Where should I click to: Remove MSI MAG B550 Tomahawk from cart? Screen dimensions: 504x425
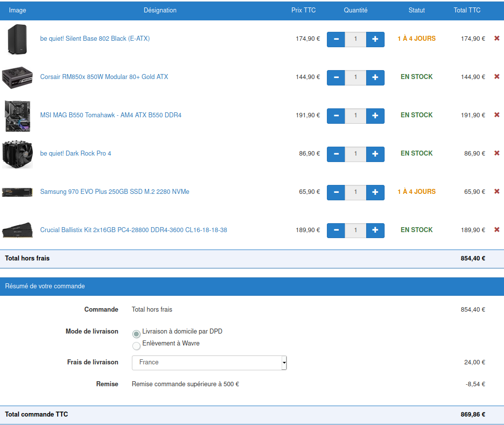[497, 115]
